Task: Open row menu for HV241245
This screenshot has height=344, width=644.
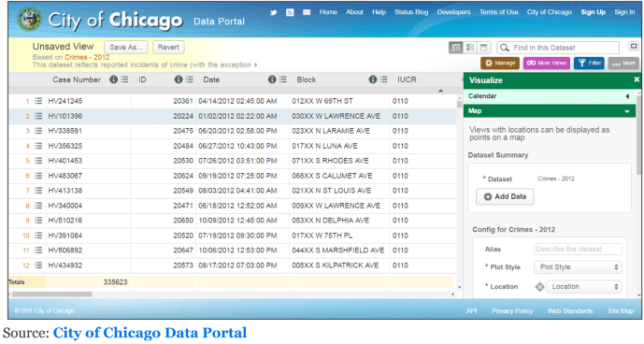Action: point(38,101)
